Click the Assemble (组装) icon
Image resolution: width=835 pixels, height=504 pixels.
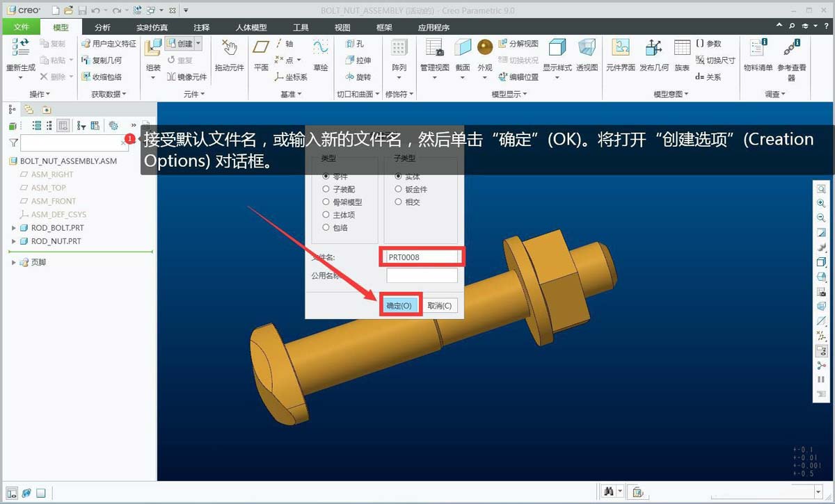pyautogui.click(x=153, y=49)
